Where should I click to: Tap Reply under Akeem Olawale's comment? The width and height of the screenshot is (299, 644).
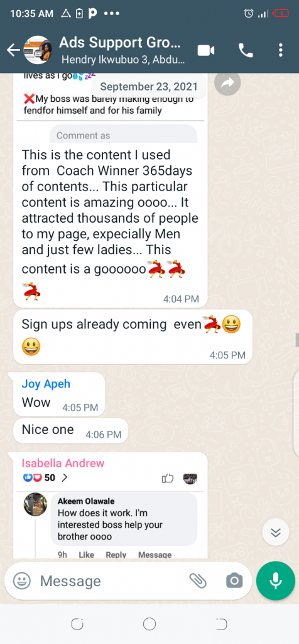(116, 555)
